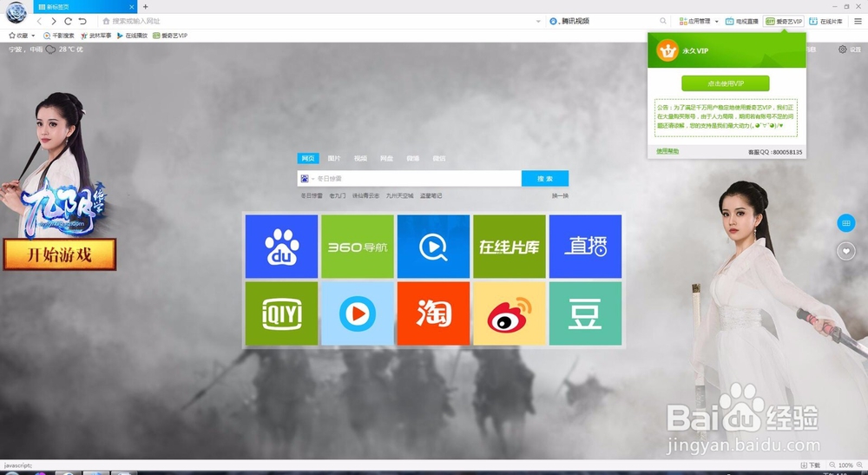The height and width of the screenshot is (475, 868).
Task: Click the blue 搜索 button
Action: [x=545, y=178]
